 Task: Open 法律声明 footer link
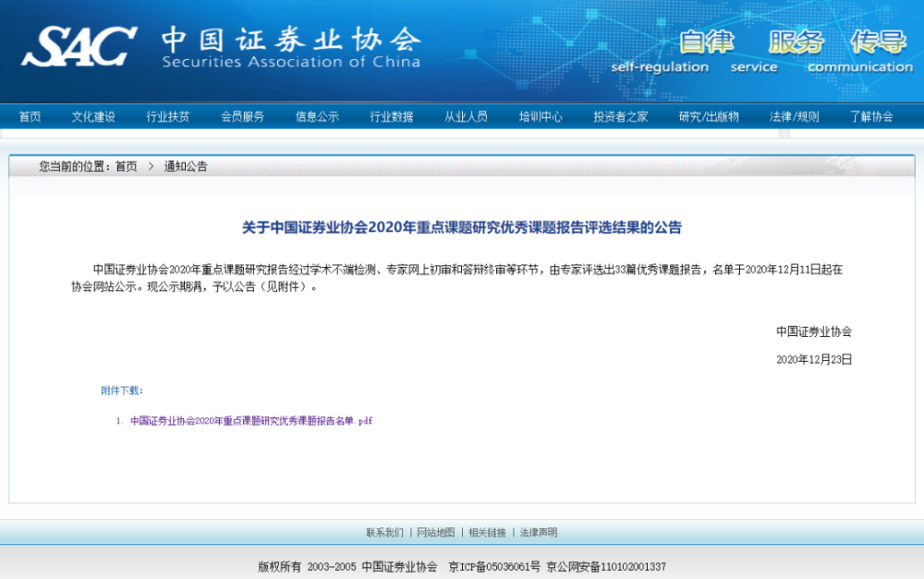539,533
